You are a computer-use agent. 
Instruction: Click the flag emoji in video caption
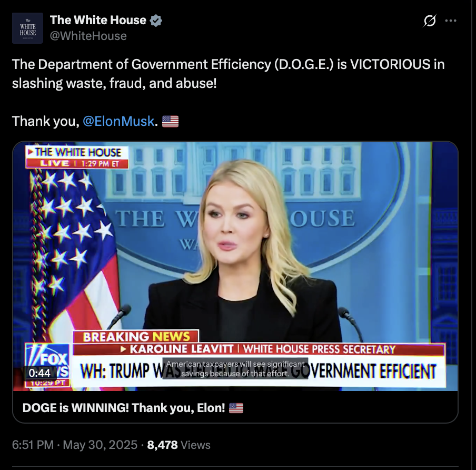click(236, 408)
